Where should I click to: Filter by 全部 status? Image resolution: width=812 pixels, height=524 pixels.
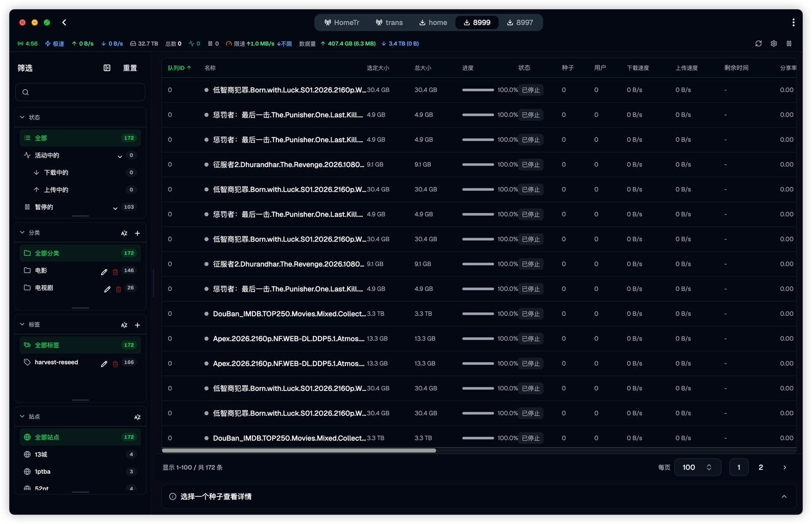[80, 138]
